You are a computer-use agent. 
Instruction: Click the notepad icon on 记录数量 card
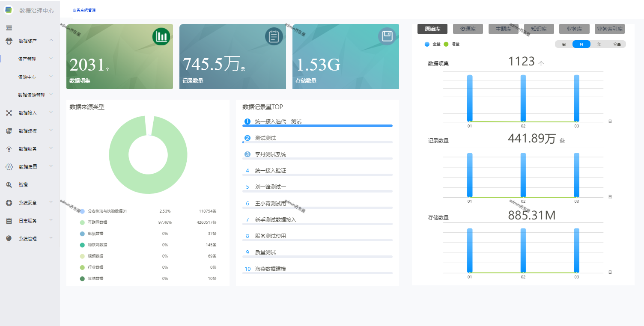(274, 36)
